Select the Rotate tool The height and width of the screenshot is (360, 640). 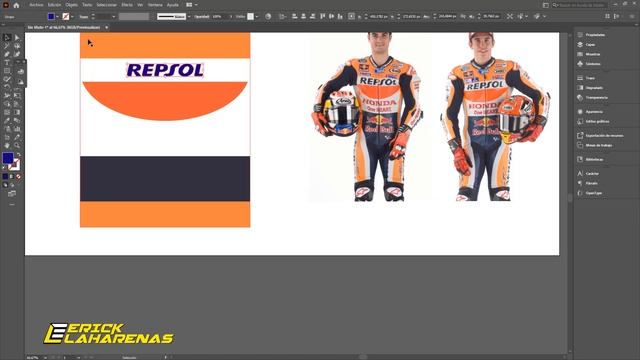click(x=7, y=87)
